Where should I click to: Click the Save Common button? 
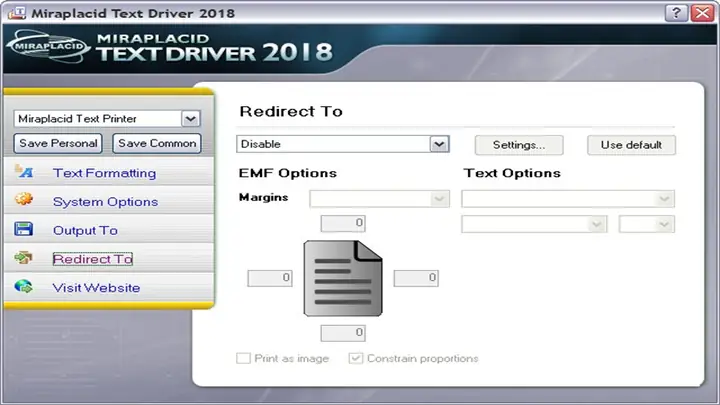pyautogui.click(x=157, y=143)
